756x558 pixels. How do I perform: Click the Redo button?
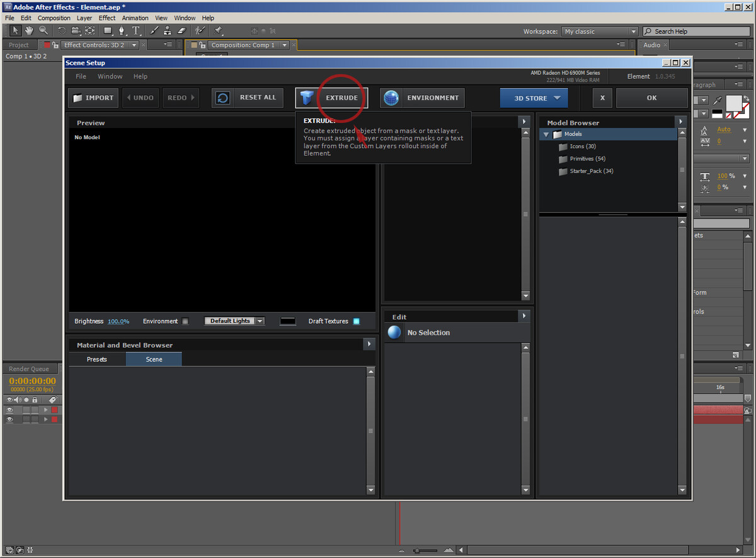coord(181,98)
